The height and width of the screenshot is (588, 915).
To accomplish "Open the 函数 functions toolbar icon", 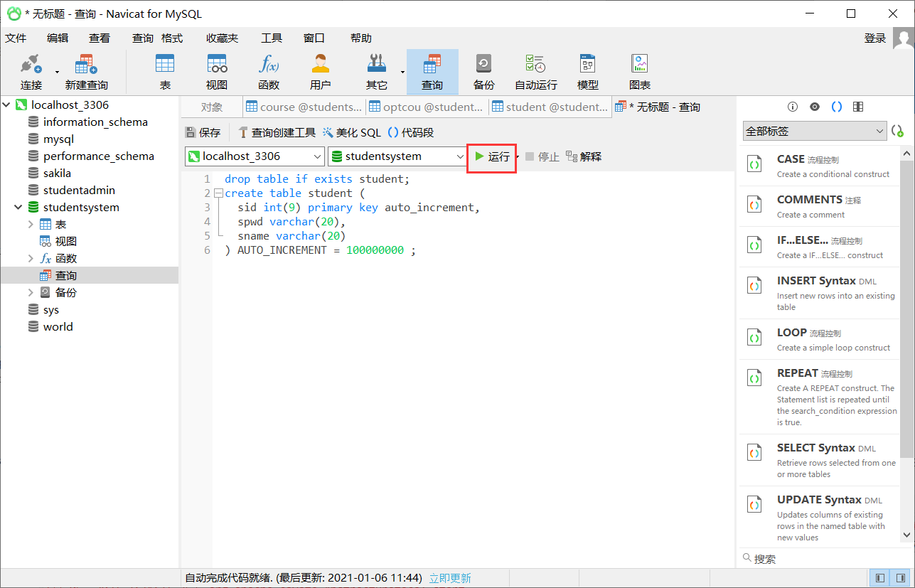I will click(269, 73).
